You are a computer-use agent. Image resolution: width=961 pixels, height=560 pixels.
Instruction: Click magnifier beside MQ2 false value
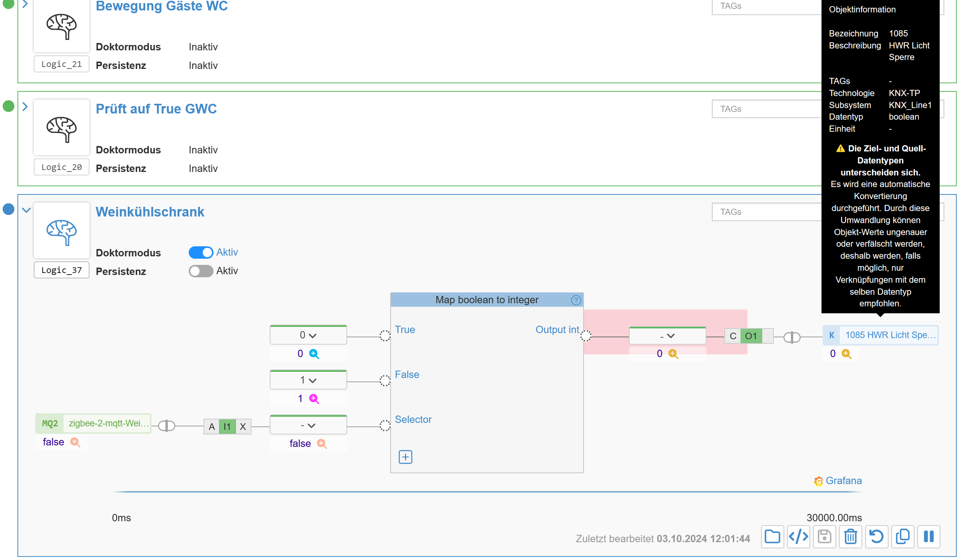point(75,442)
